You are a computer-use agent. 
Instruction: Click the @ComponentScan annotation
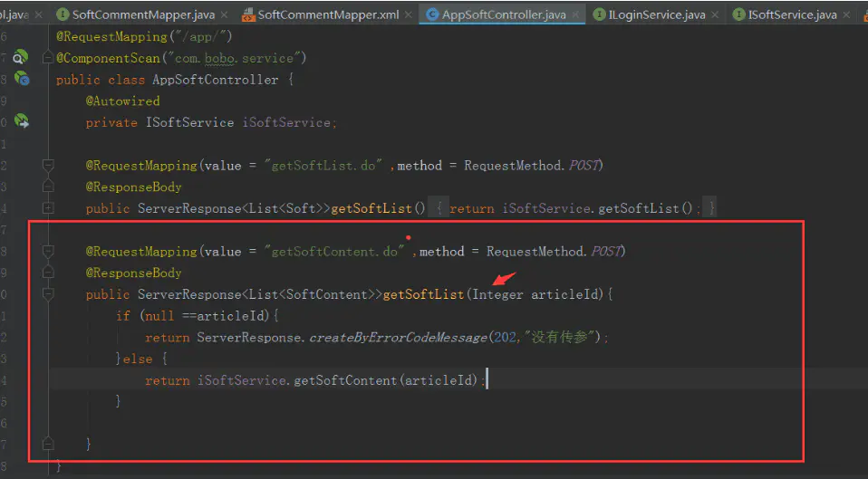(108, 58)
